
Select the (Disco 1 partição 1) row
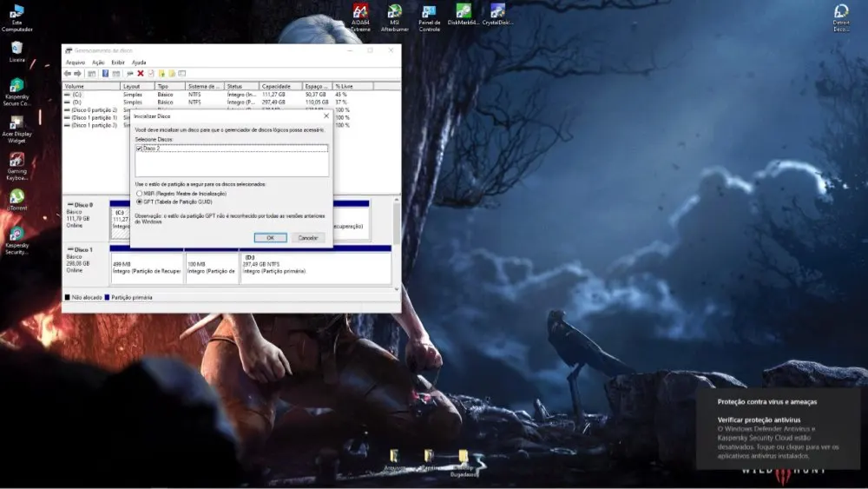(95, 117)
